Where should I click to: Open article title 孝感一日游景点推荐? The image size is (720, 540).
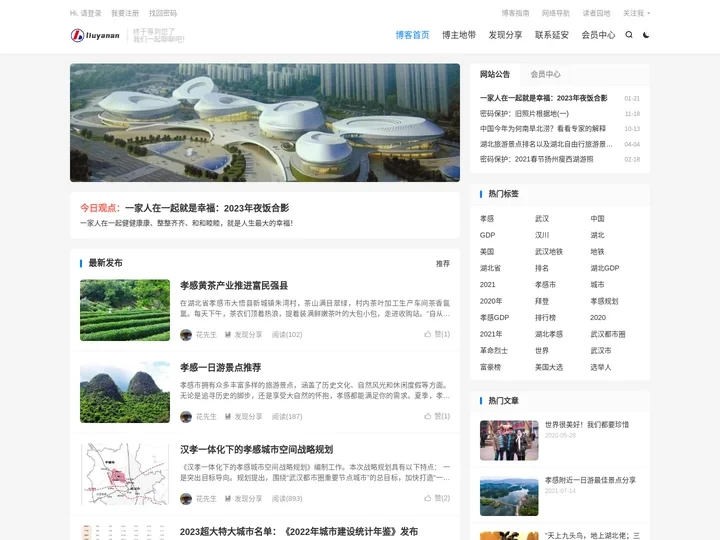(220, 367)
